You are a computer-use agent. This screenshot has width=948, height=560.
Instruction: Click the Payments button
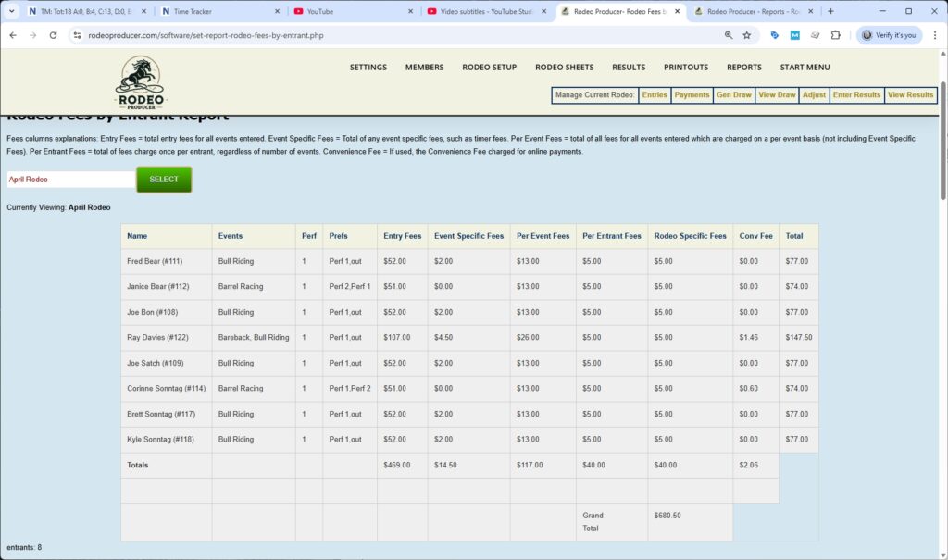click(x=692, y=94)
